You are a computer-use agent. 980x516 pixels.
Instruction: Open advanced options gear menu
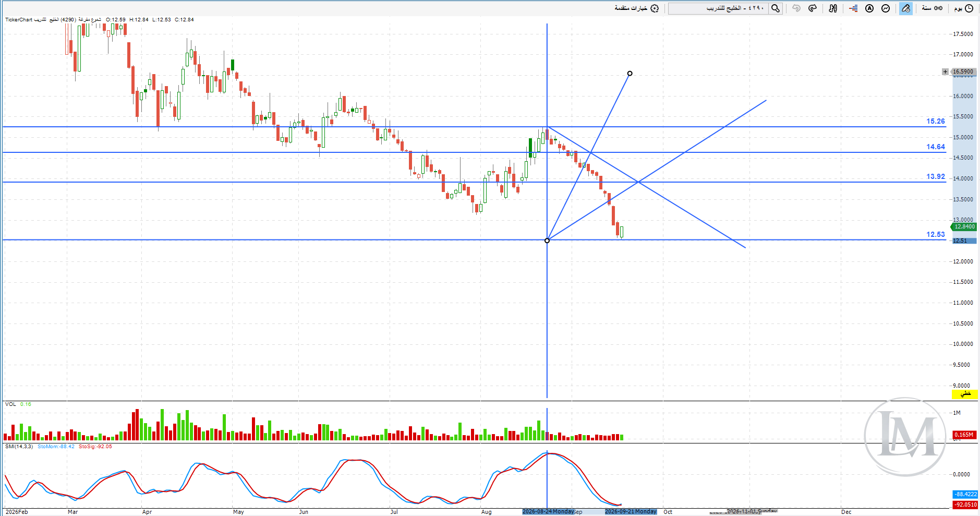637,8
